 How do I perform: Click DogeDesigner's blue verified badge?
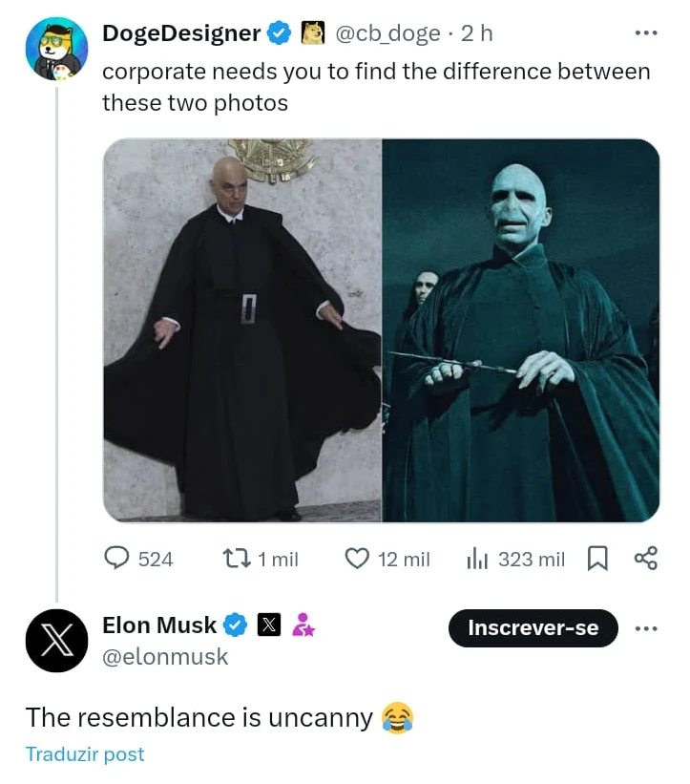pos(279,33)
